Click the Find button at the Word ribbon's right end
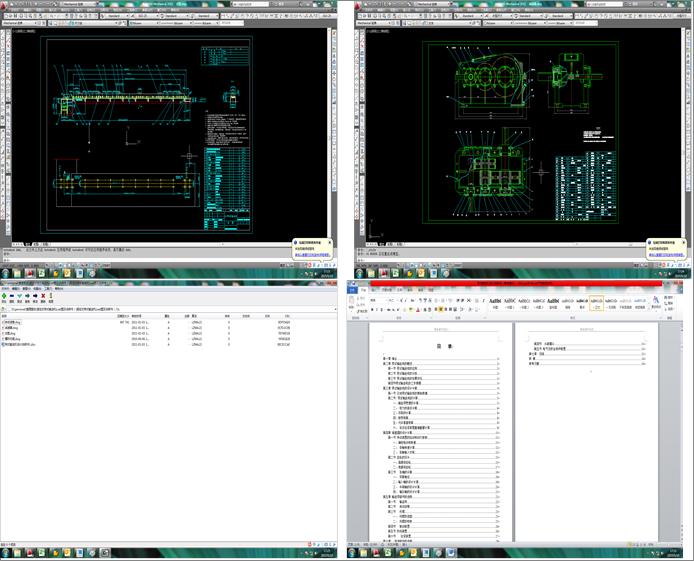Screen dimensions: 694x561 click(668, 297)
